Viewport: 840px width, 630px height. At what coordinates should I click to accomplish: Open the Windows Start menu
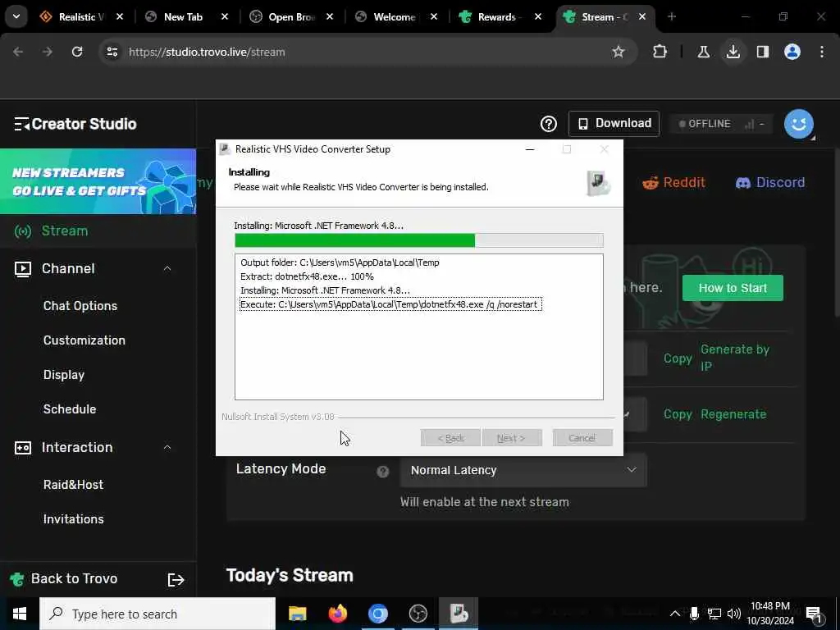(x=20, y=614)
